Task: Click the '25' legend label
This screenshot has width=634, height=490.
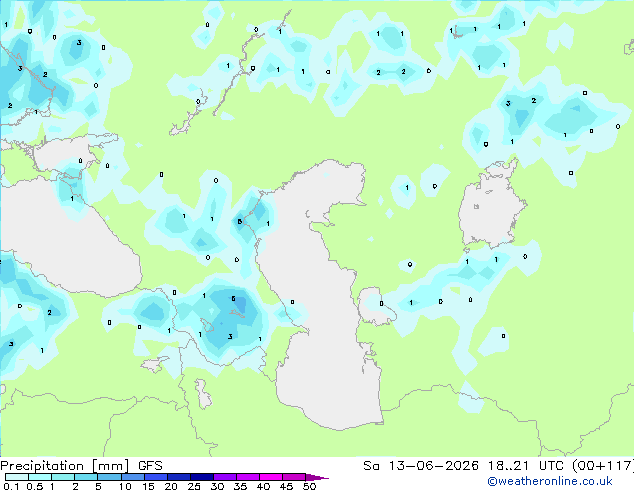Action: [194, 486]
